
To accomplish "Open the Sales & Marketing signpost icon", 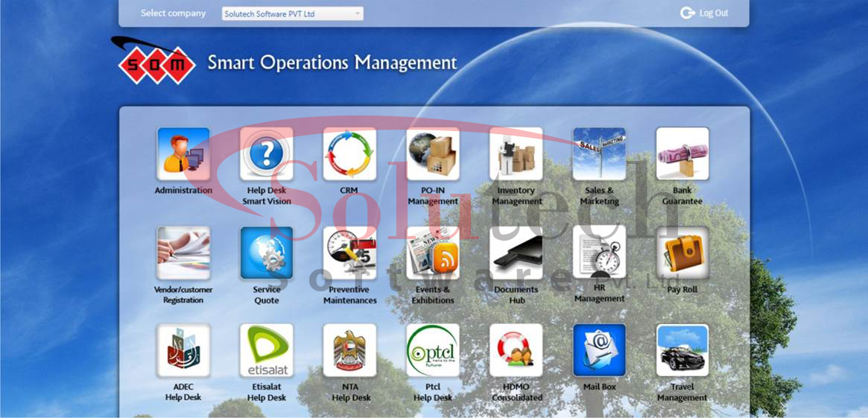I will pos(600,153).
